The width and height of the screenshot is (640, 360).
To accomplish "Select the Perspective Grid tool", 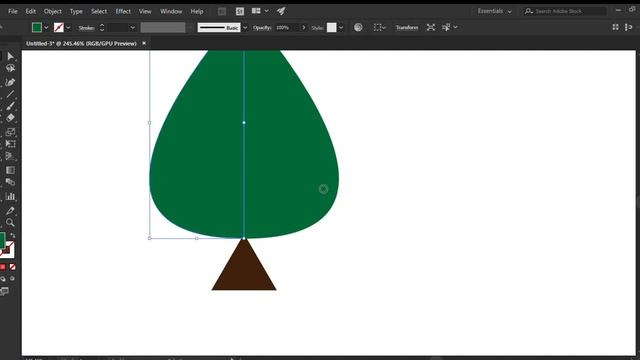I will click(10, 156).
